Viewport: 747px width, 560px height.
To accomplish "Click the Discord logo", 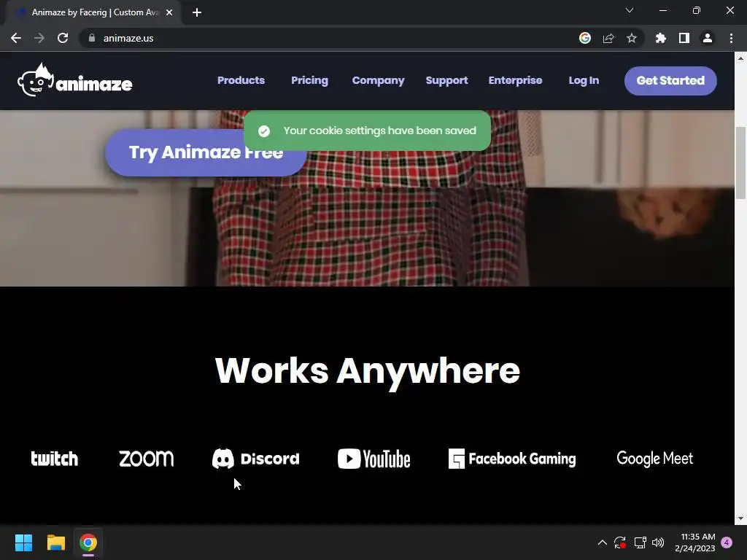I will pos(256,459).
